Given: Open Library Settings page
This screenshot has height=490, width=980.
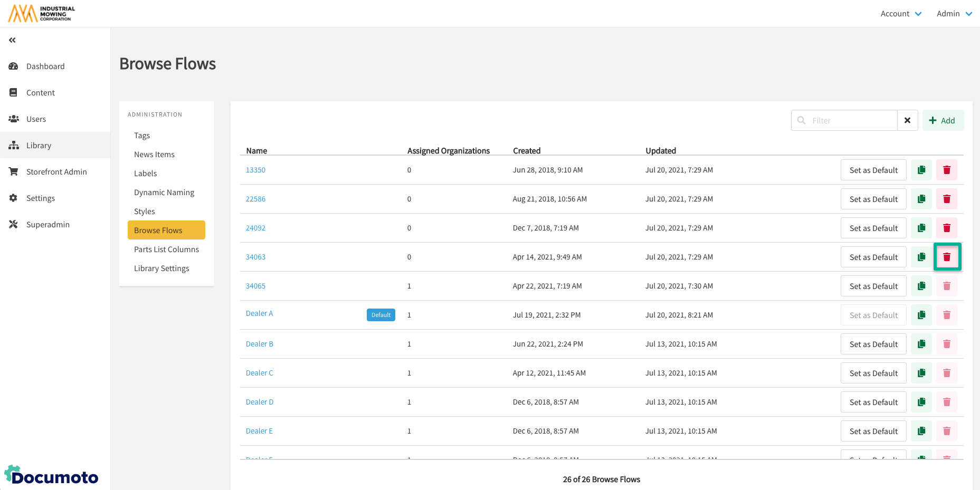Looking at the screenshot, I should (x=161, y=268).
